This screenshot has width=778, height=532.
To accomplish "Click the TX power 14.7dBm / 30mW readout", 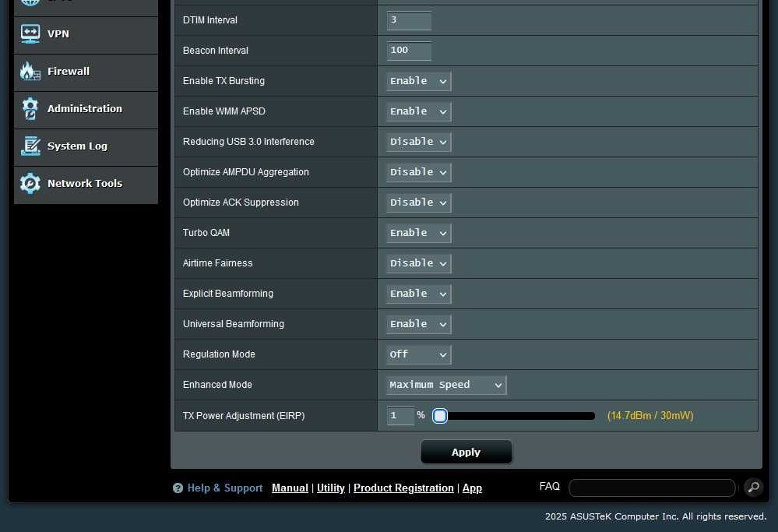I will click(650, 416).
